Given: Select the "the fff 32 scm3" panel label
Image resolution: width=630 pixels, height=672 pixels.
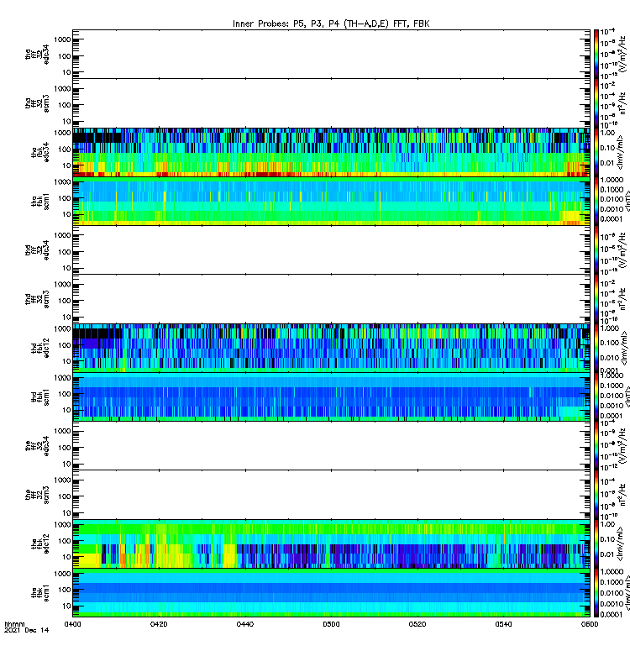Looking at the screenshot, I should click(x=37, y=495).
